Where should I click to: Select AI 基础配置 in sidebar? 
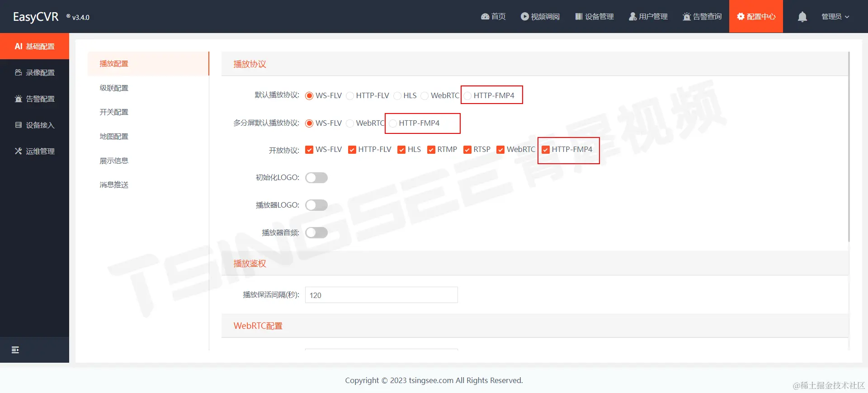point(34,46)
